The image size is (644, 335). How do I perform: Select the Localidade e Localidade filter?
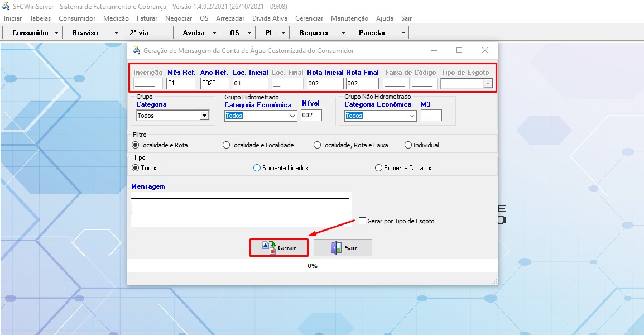[226, 145]
